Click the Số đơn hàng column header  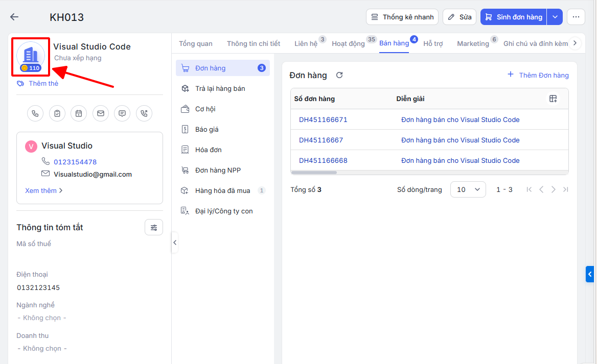coord(314,99)
